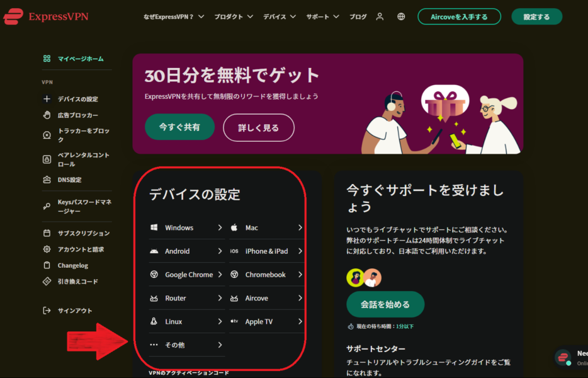Click the Chromebook icon
Viewport: 588px width, 378px height.
234,275
